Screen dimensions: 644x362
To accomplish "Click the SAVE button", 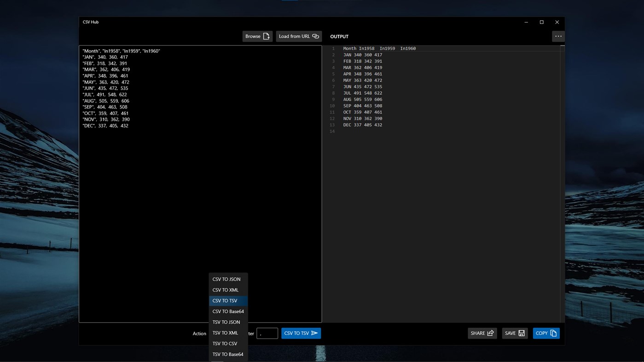I will coord(515,333).
